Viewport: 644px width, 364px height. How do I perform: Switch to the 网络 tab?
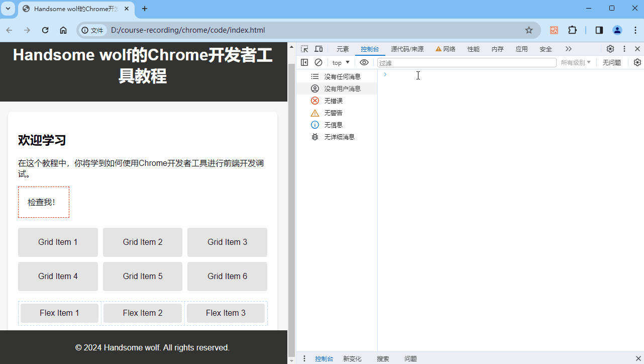[x=446, y=49]
